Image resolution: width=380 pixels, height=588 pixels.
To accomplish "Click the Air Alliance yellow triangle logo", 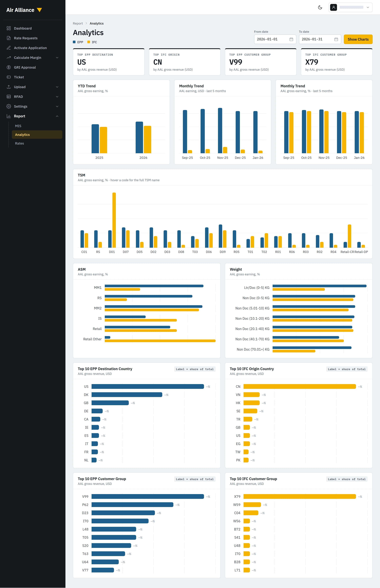I will point(39,10).
